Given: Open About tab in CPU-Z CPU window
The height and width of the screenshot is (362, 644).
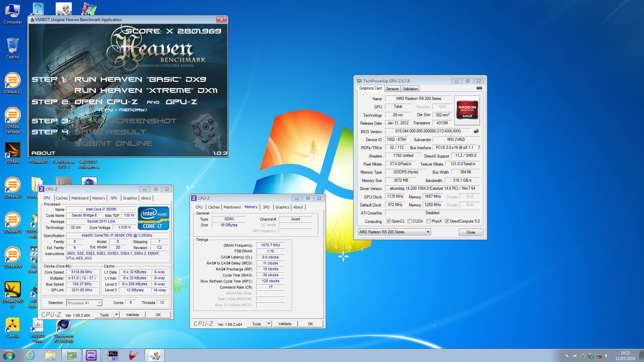Looking at the screenshot, I should point(146,198).
